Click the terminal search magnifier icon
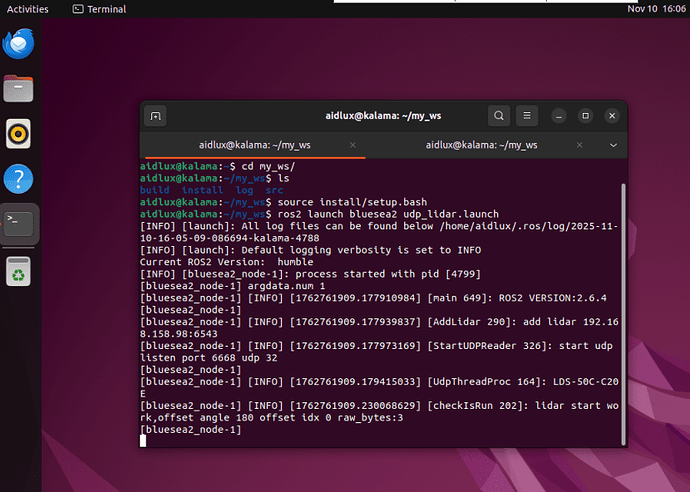690x492 pixels. tap(498, 116)
